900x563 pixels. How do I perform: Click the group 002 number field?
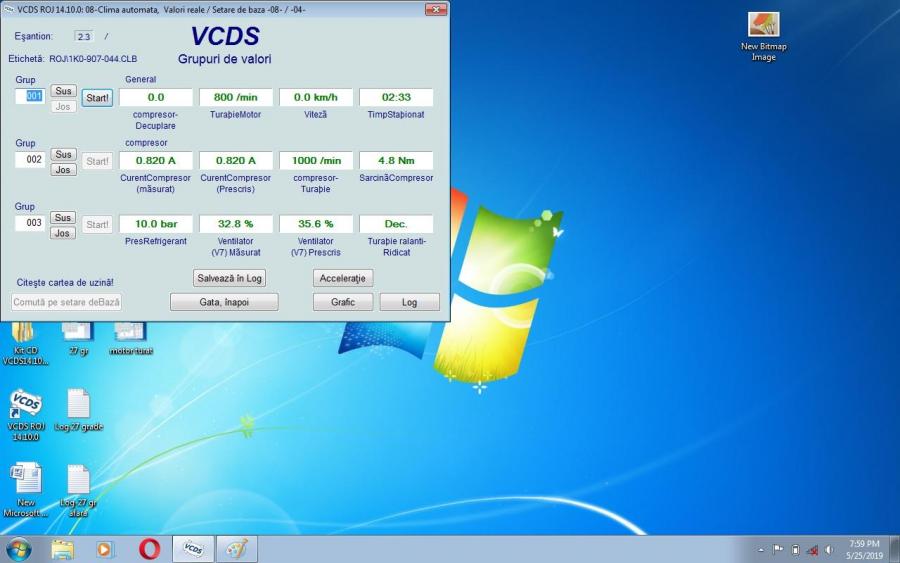click(30, 160)
